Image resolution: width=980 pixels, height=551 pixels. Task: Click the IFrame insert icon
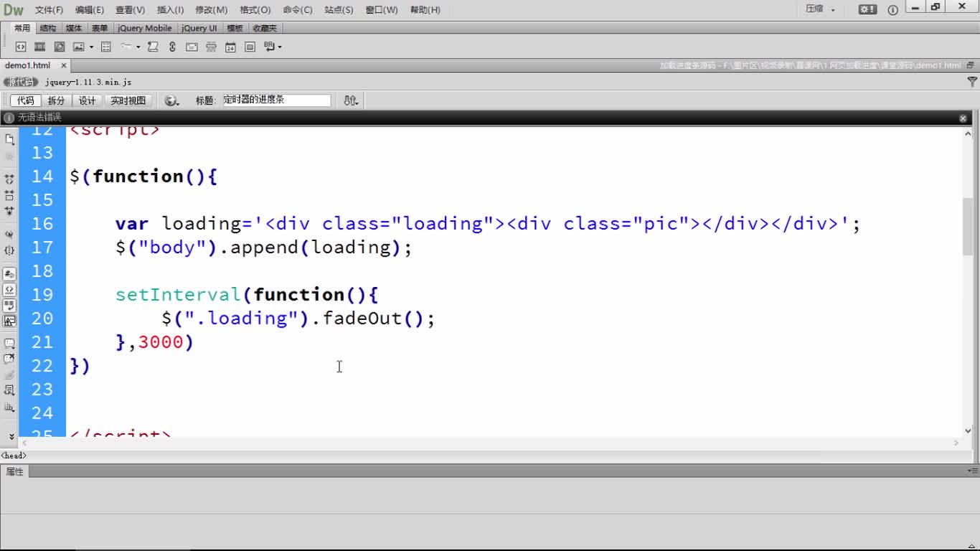pos(250,47)
